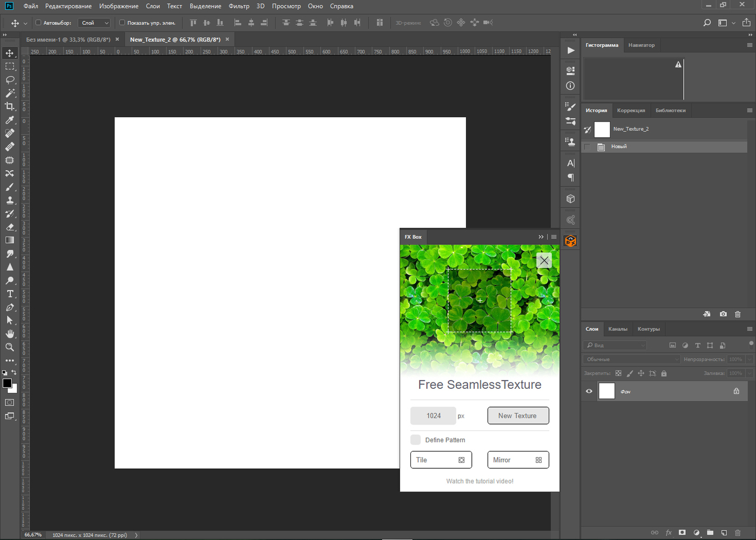Open the FX Box panel menu
Viewport: 756px width, 540px height.
tap(553, 237)
